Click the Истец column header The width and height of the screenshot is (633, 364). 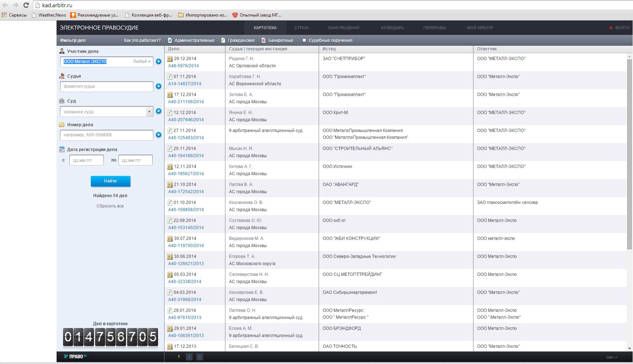(329, 49)
